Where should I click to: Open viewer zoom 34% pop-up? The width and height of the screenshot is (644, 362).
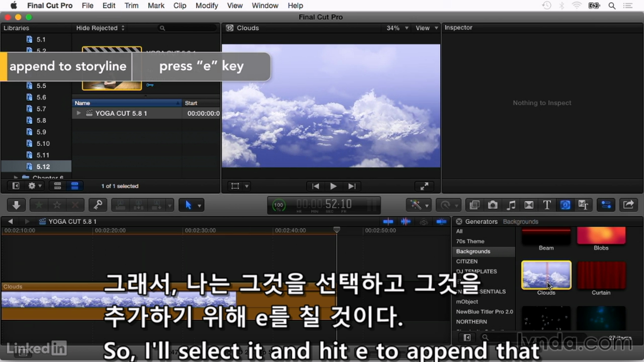point(397,28)
